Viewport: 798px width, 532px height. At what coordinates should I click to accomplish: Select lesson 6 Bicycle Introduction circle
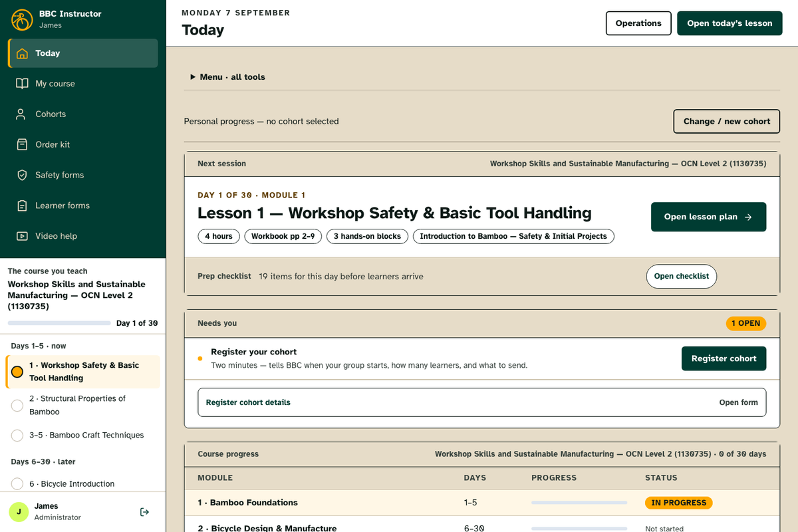click(17, 484)
